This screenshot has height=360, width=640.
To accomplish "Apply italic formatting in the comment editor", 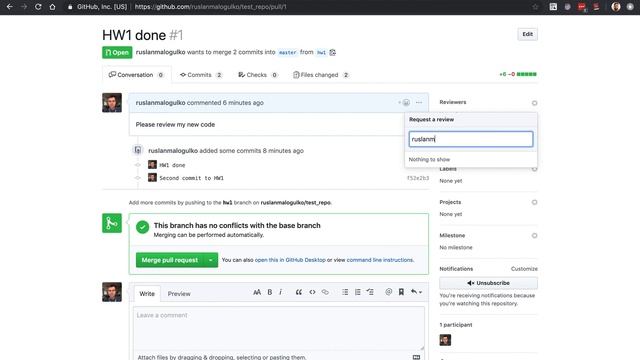I will (280, 292).
